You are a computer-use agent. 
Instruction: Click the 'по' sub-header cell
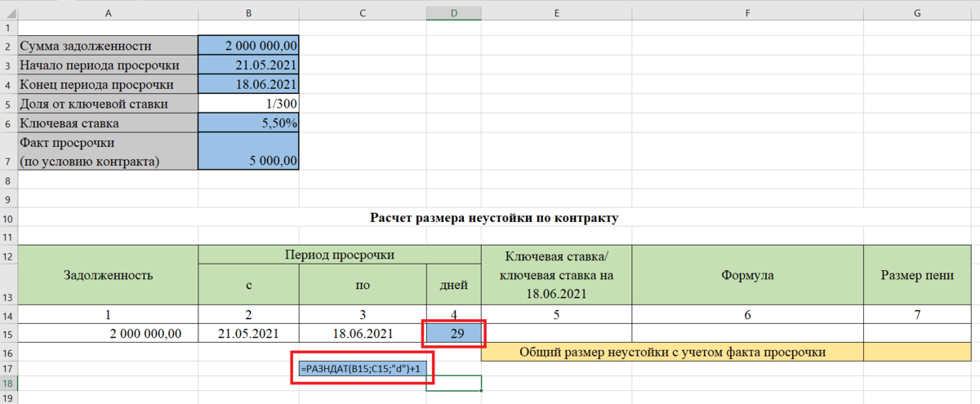point(363,285)
